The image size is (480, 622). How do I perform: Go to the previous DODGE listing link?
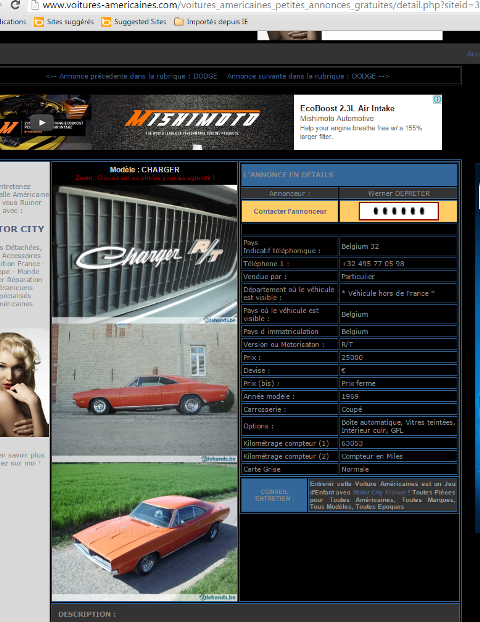[x=132, y=76]
